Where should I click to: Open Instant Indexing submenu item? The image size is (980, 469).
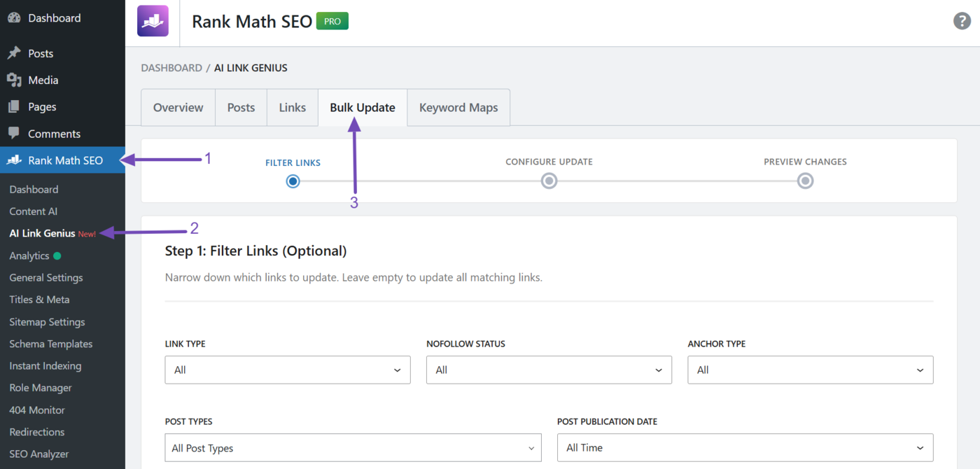[45, 366]
